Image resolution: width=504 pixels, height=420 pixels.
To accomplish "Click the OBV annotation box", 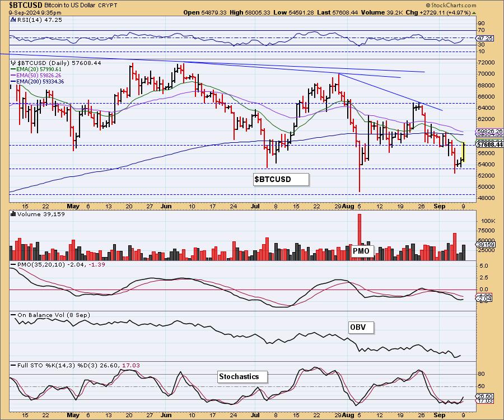I will tap(361, 327).
